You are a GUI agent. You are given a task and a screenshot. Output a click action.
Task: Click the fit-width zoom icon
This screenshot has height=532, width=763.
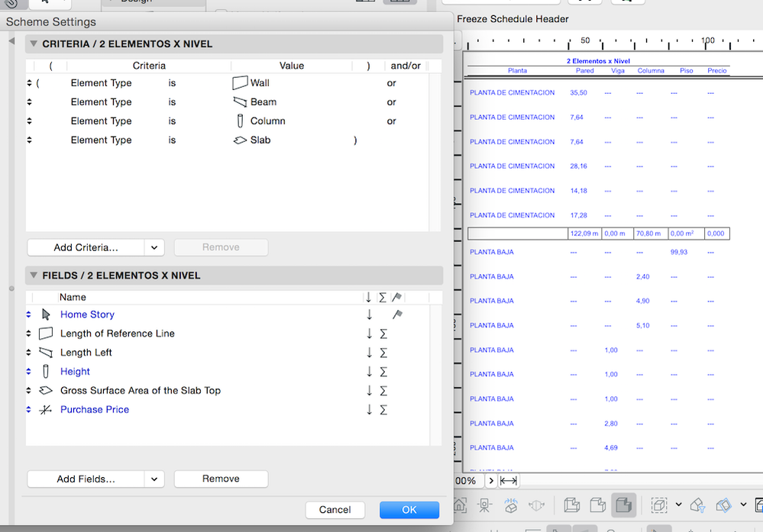tap(509, 481)
